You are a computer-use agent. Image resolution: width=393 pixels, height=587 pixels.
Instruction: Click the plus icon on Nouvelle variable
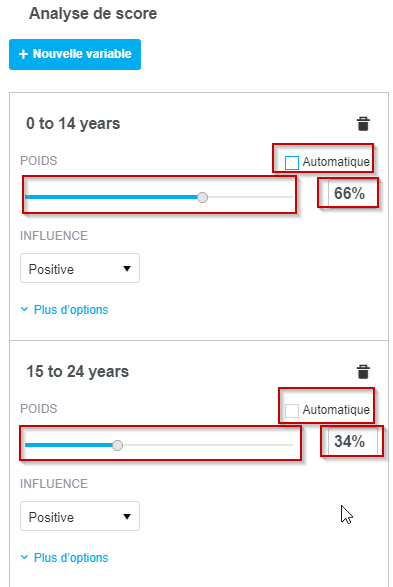coord(23,54)
